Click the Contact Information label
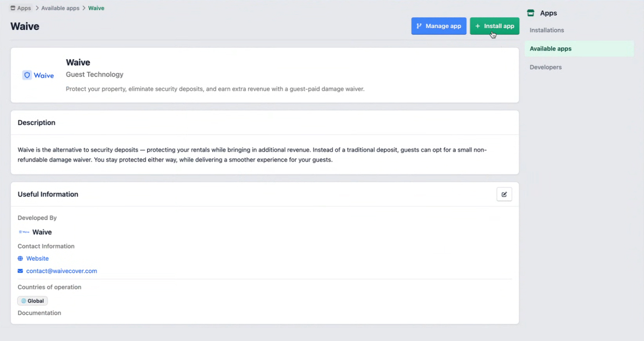This screenshot has height=341, width=644. (46, 246)
